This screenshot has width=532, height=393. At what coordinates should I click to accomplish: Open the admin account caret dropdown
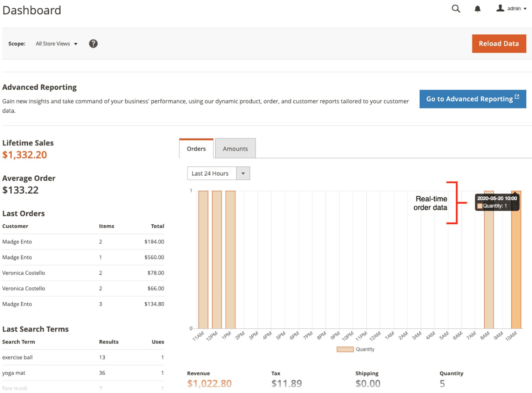click(x=526, y=9)
